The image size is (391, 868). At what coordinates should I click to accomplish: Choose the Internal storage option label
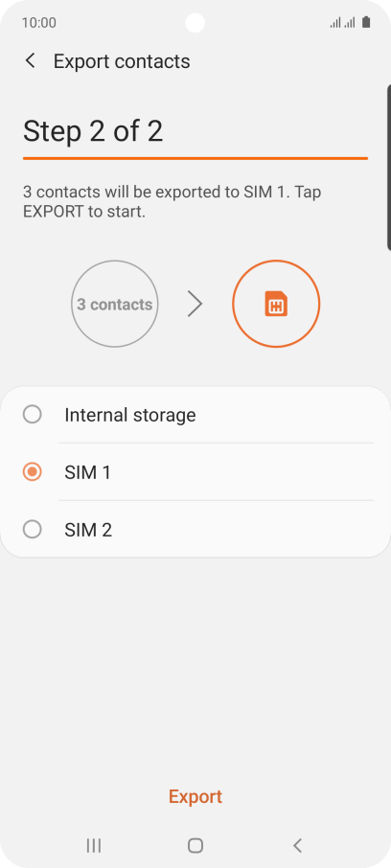(130, 415)
